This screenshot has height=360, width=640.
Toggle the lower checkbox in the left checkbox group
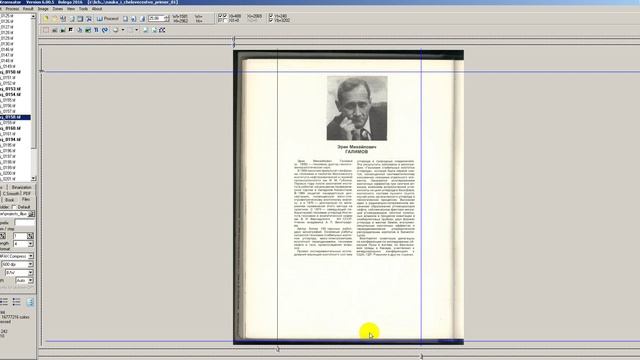point(225,20)
